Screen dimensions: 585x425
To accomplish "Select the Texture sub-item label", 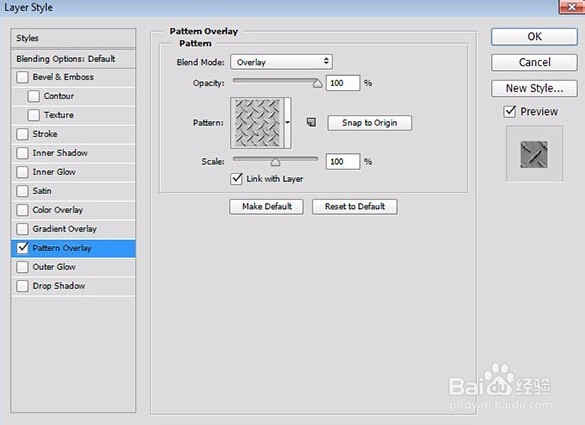I will tap(59, 115).
